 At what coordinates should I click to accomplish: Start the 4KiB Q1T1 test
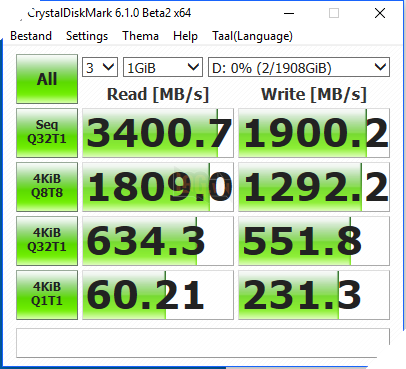pyautogui.click(x=47, y=295)
